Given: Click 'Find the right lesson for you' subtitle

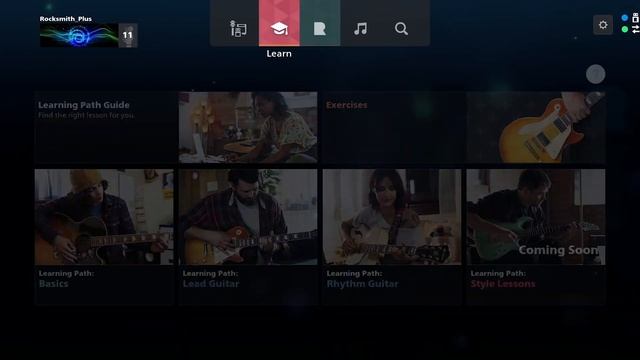Looking at the screenshot, I should coord(86,116).
